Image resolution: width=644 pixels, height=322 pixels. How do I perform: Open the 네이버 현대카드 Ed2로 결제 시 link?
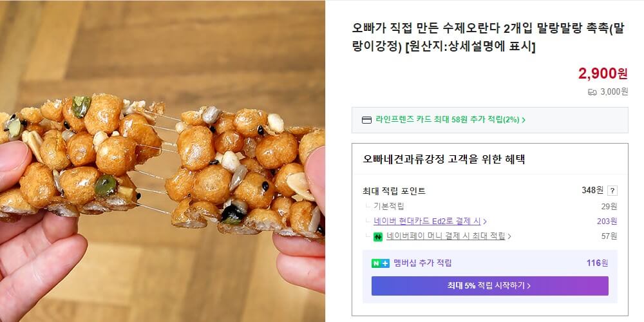tap(427, 221)
